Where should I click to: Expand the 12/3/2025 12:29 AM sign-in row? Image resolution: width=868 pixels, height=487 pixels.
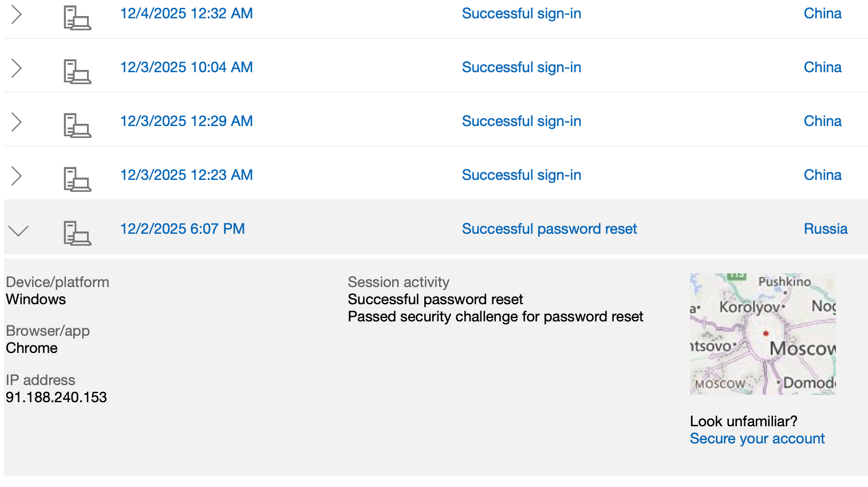click(17, 122)
